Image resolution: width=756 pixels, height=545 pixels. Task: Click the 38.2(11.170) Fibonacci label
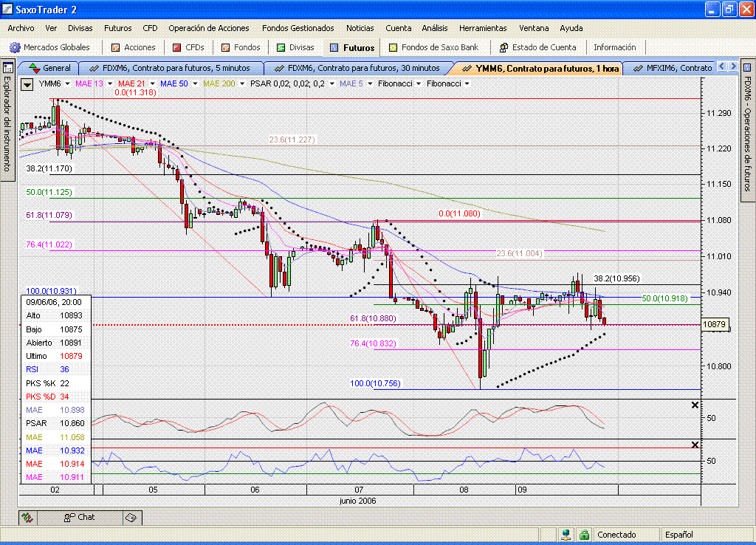click(x=49, y=169)
